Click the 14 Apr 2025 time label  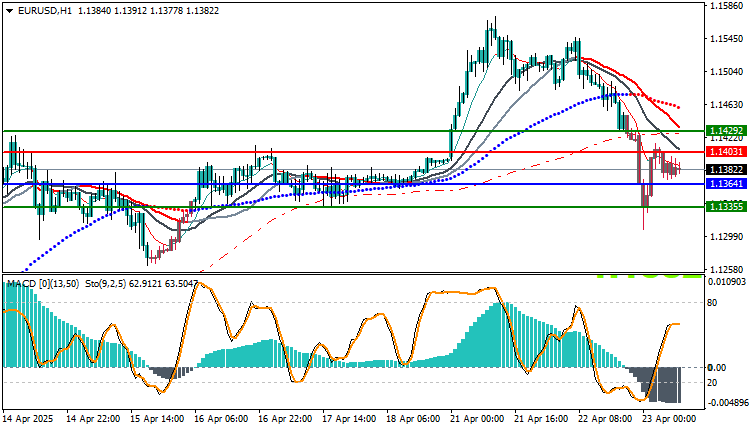28,419
